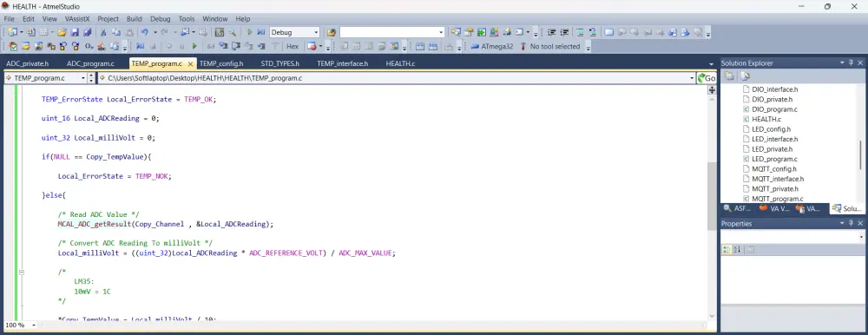Switch to the ASF panel tab
The image size is (868, 335).
click(738, 209)
